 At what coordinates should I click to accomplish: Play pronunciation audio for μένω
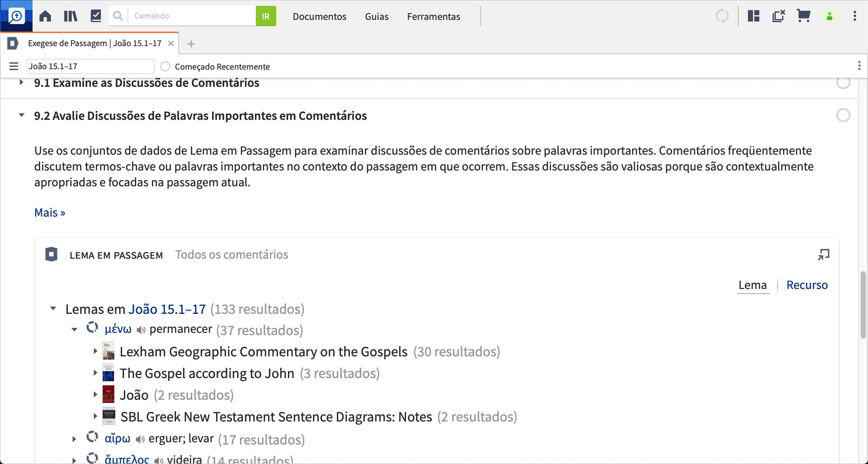(141, 330)
